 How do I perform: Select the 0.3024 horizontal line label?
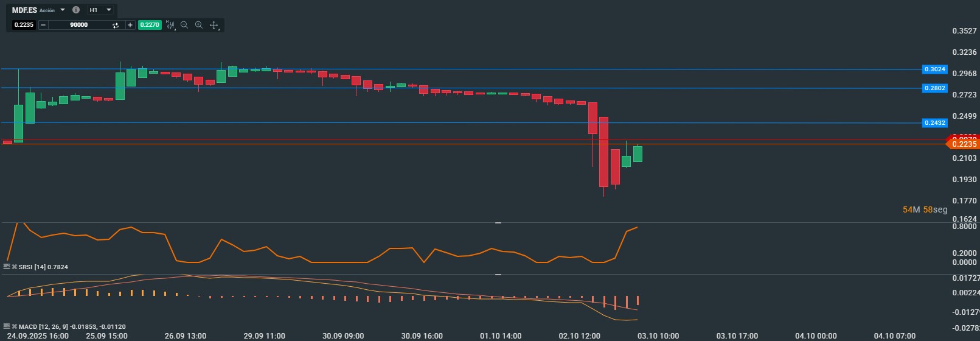point(934,69)
